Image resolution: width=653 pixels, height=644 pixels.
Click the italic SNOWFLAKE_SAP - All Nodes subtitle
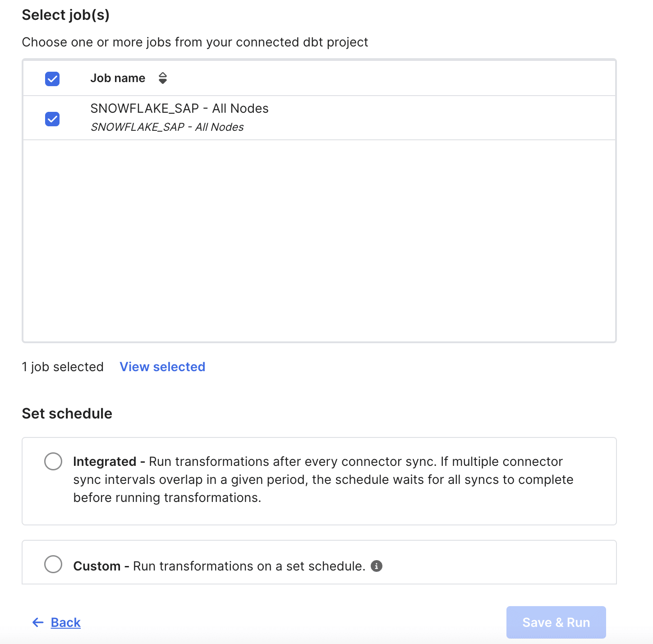point(167,127)
